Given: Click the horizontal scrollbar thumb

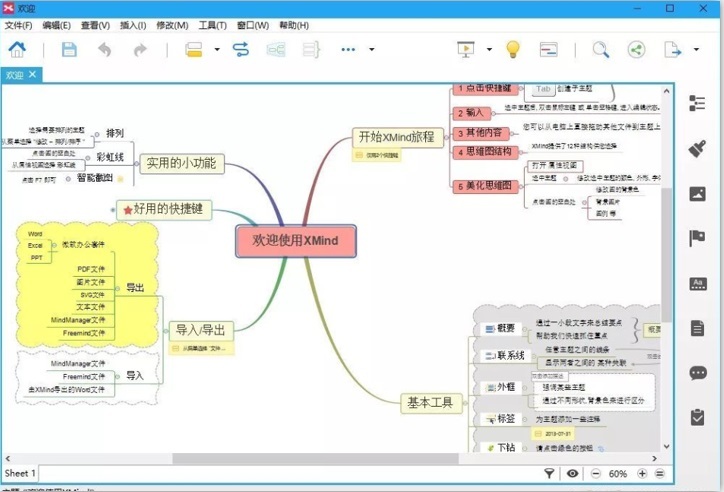Looking at the screenshot, I should (x=315, y=458).
